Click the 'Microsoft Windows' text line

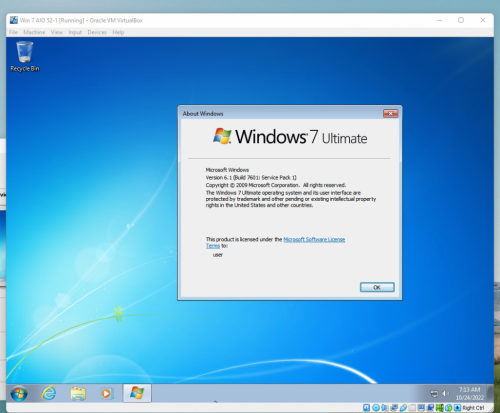tap(227, 170)
